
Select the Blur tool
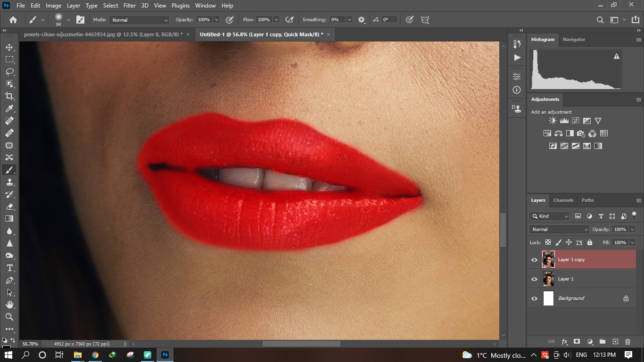[9, 231]
